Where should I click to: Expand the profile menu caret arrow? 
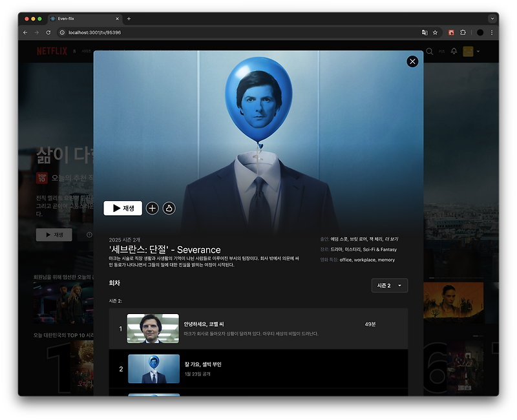point(478,52)
